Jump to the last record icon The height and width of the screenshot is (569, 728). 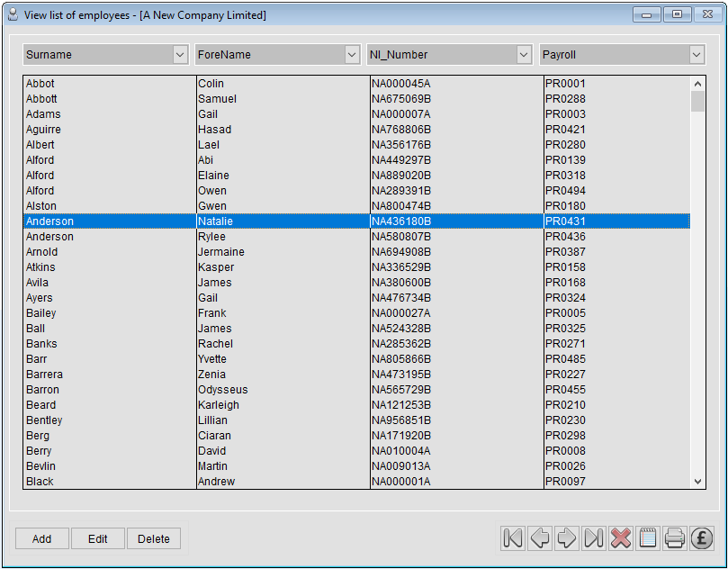(593, 537)
